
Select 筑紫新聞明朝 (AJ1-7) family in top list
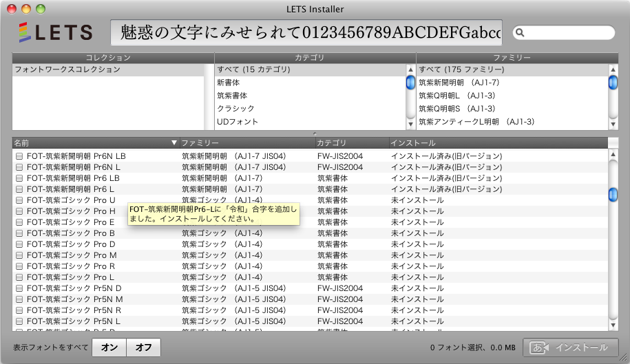coord(513,83)
